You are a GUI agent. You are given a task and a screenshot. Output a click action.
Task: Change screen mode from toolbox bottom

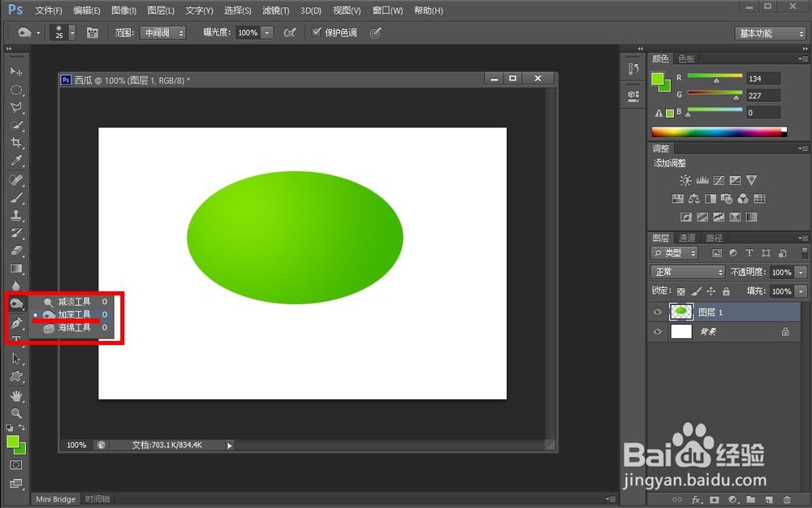[x=16, y=484]
